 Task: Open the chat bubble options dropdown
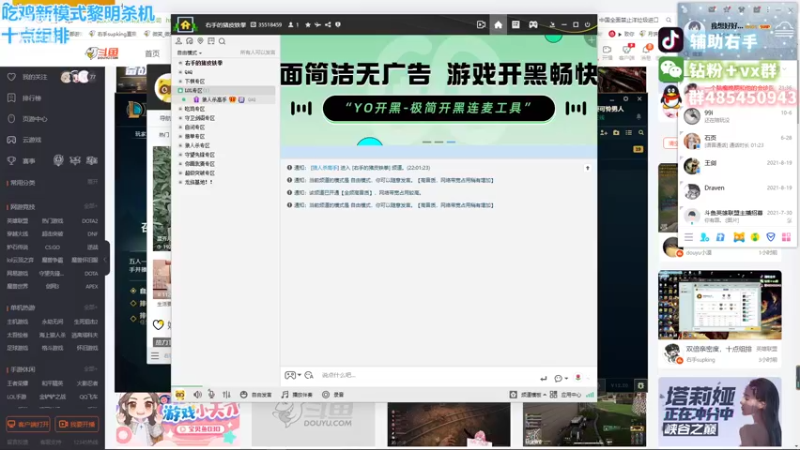[x=561, y=378]
